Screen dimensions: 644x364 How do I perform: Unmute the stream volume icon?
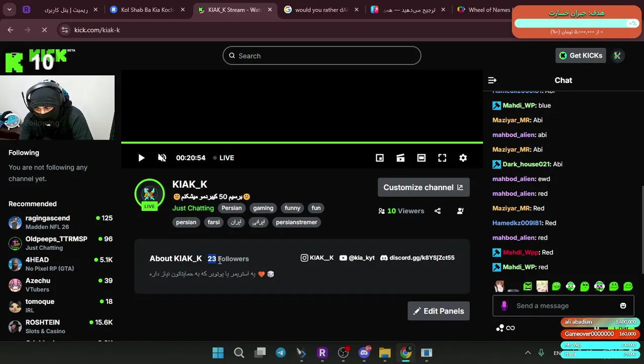click(x=162, y=158)
